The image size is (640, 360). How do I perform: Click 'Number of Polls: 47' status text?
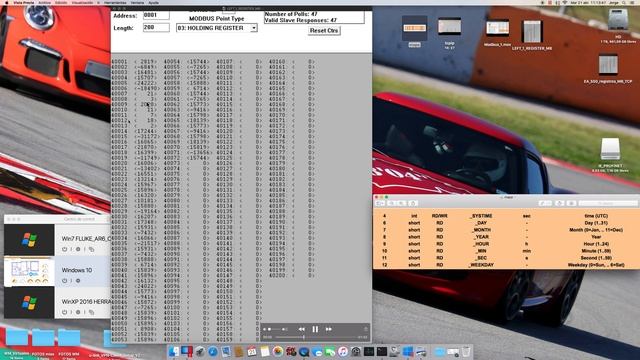(x=291, y=14)
